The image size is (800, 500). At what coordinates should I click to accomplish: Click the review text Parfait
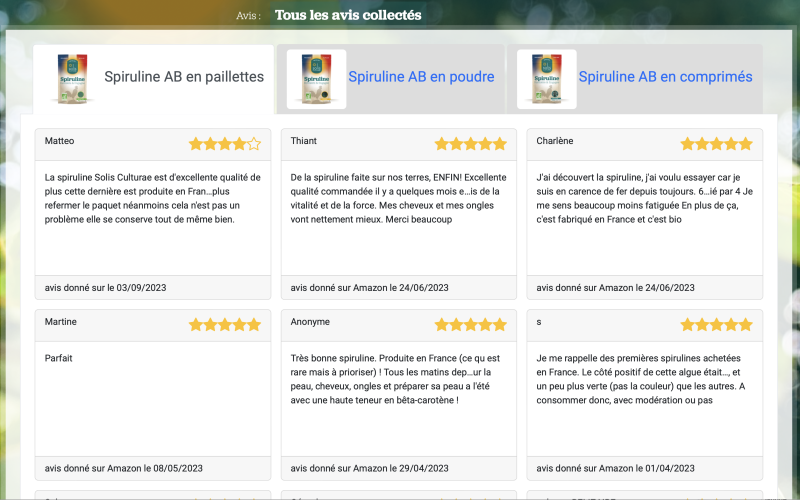click(58, 358)
